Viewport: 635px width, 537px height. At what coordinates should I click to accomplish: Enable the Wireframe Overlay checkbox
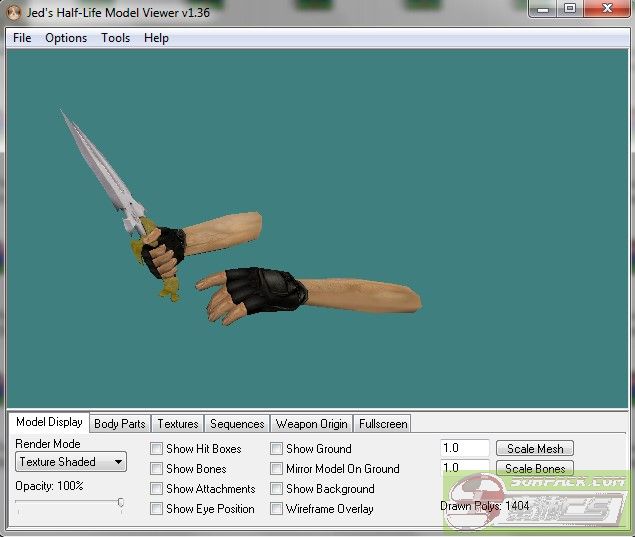point(277,509)
